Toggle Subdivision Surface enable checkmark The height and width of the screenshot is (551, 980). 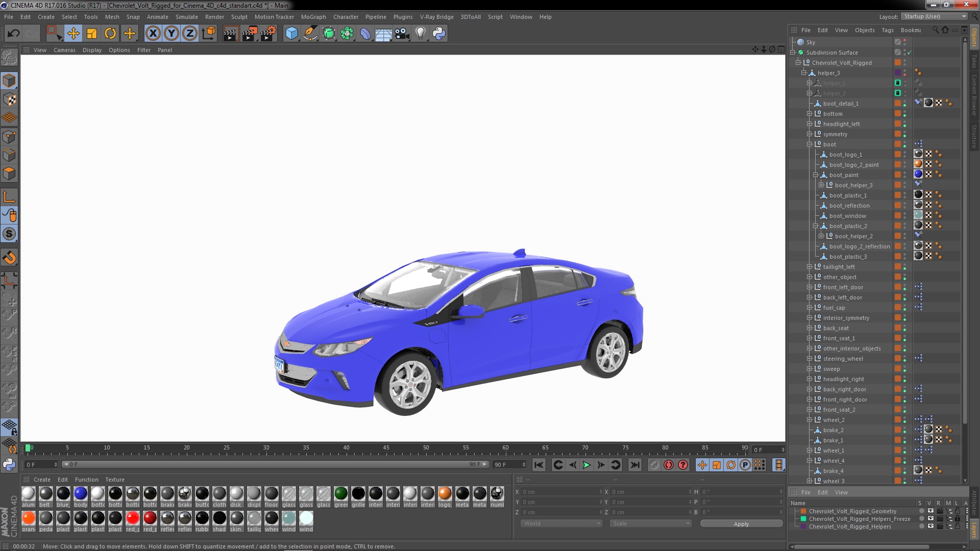point(909,53)
